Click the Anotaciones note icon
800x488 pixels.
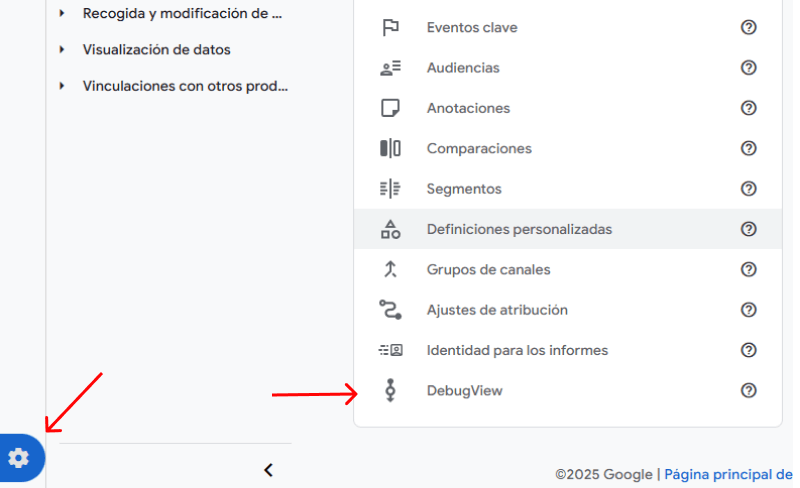coord(390,108)
